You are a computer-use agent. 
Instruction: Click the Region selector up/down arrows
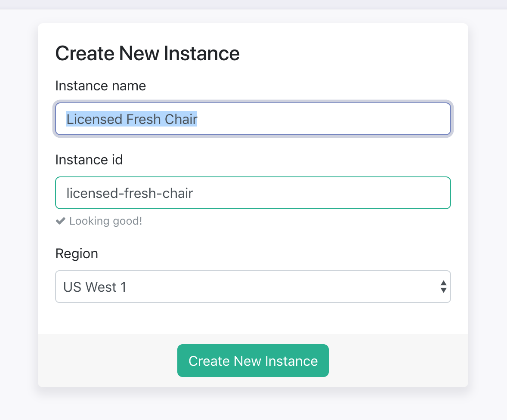443,287
